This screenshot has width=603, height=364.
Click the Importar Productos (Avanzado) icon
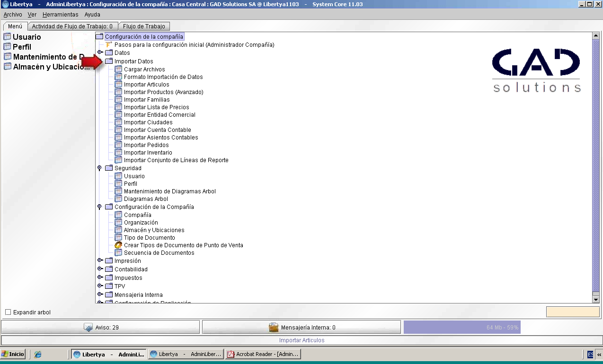coord(118,92)
